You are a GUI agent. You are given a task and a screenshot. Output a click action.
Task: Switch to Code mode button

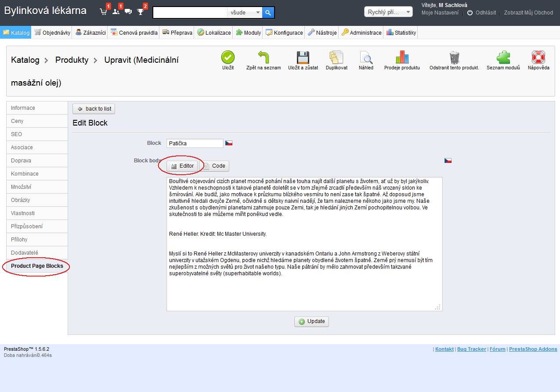click(x=214, y=166)
